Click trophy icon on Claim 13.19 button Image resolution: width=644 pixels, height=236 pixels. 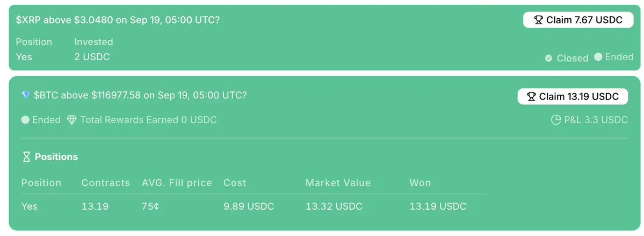tap(531, 97)
